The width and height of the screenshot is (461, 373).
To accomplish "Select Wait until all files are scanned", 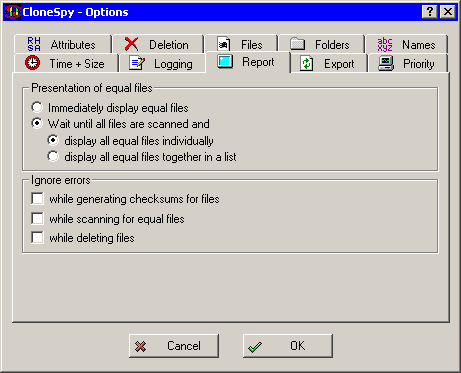I will tap(121, 124).
